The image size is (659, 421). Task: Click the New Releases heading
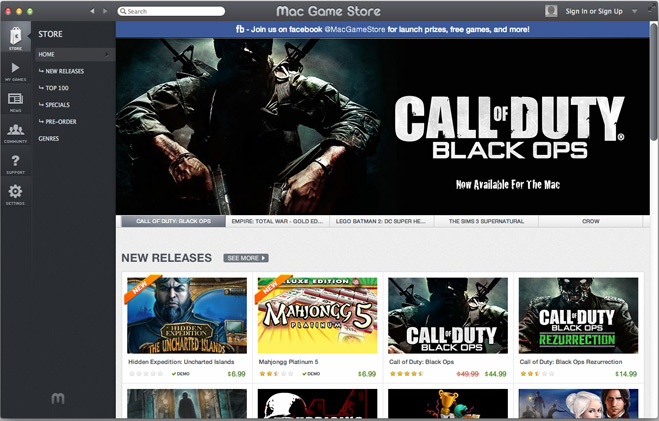(166, 258)
